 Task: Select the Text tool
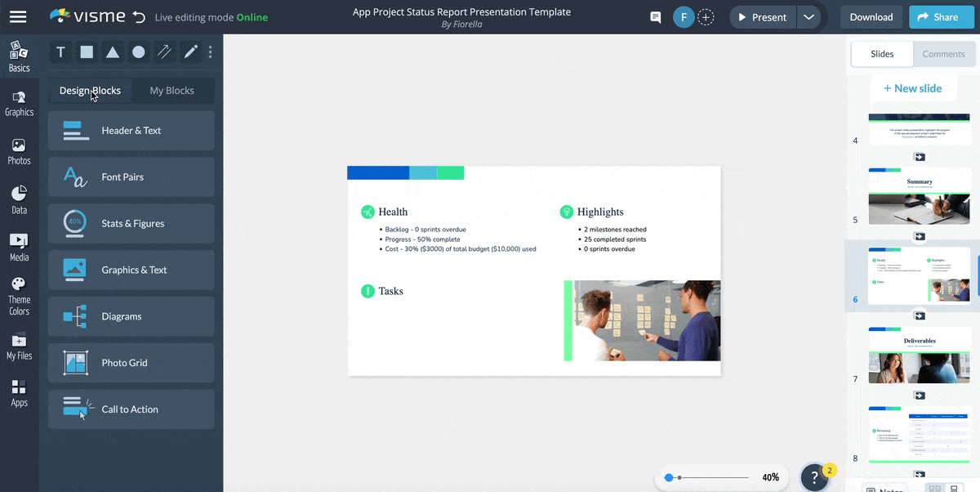60,51
